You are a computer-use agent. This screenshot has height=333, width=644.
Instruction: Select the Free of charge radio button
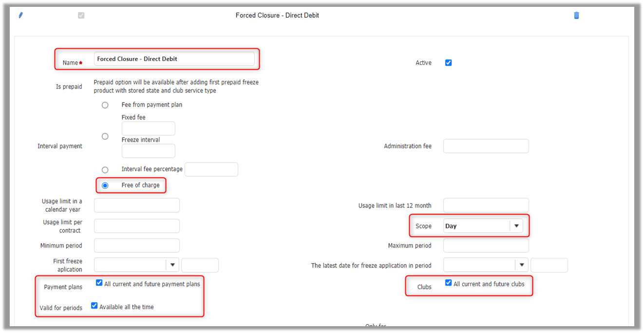pos(105,185)
